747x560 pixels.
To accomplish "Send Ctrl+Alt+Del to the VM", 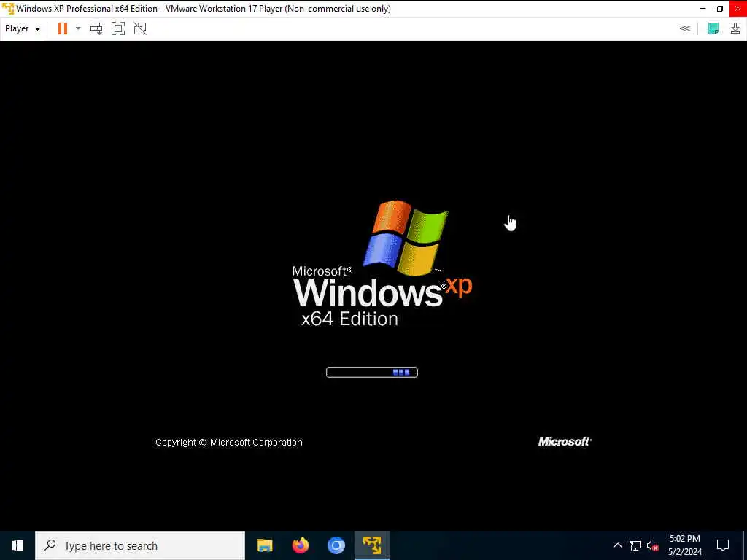I will (x=96, y=28).
